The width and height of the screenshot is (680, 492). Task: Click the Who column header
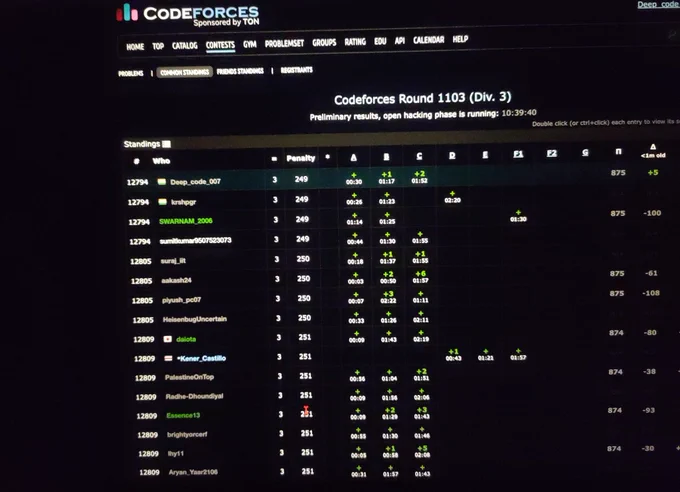(161, 161)
